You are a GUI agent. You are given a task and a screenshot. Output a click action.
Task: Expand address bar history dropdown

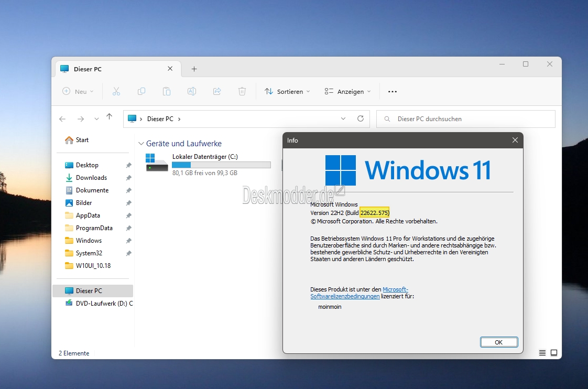(x=343, y=118)
